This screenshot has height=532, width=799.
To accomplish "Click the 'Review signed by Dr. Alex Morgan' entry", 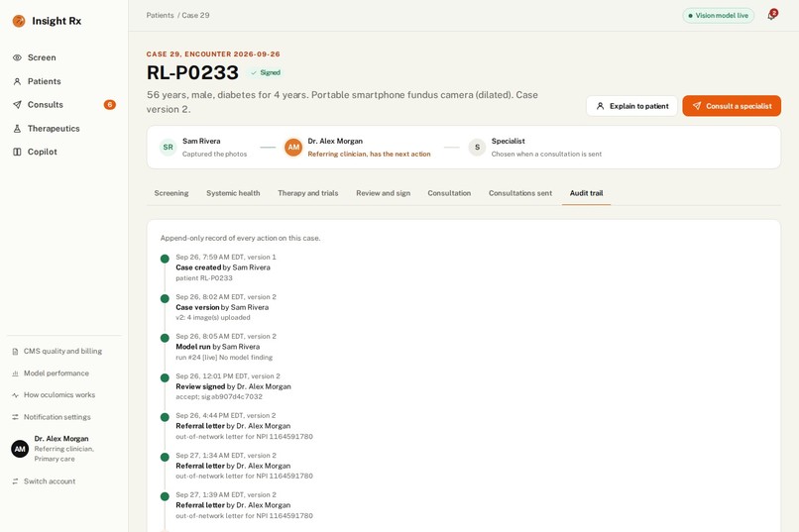I will pos(233,386).
